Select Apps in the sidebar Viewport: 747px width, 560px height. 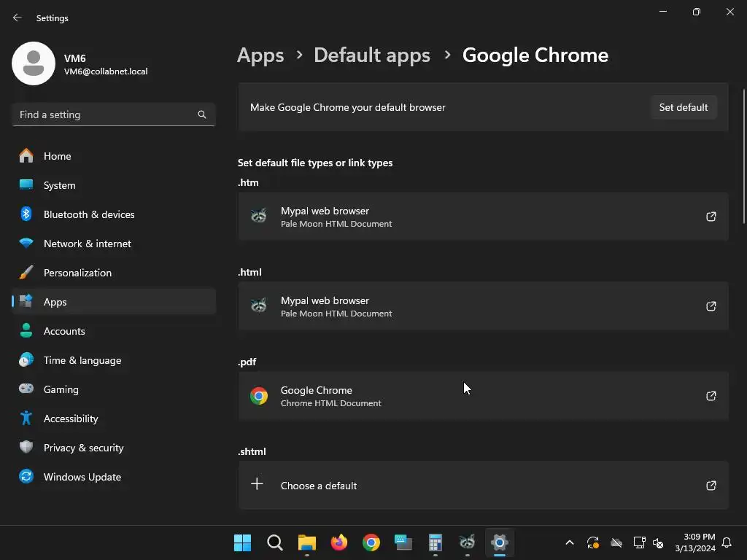click(113, 302)
